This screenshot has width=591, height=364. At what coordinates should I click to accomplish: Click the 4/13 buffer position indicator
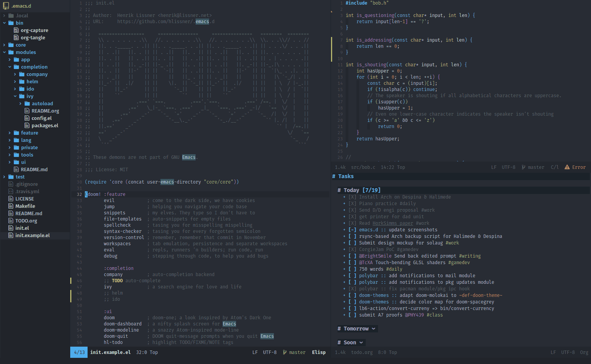(78, 352)
